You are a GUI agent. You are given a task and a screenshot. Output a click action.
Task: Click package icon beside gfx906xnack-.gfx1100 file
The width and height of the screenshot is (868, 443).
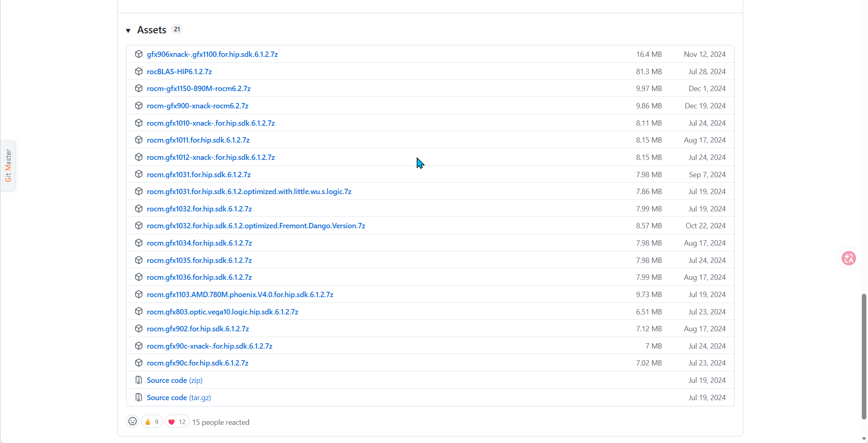click(x=139, y=54)
